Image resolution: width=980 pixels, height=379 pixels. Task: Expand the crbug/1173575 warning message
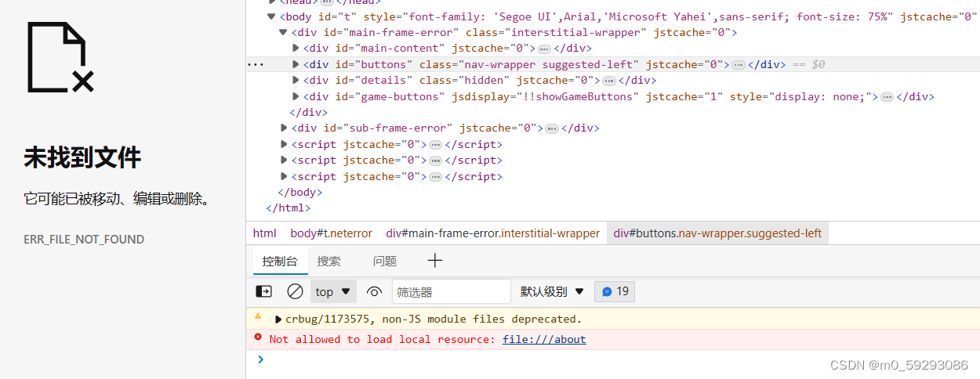point(278,319)
